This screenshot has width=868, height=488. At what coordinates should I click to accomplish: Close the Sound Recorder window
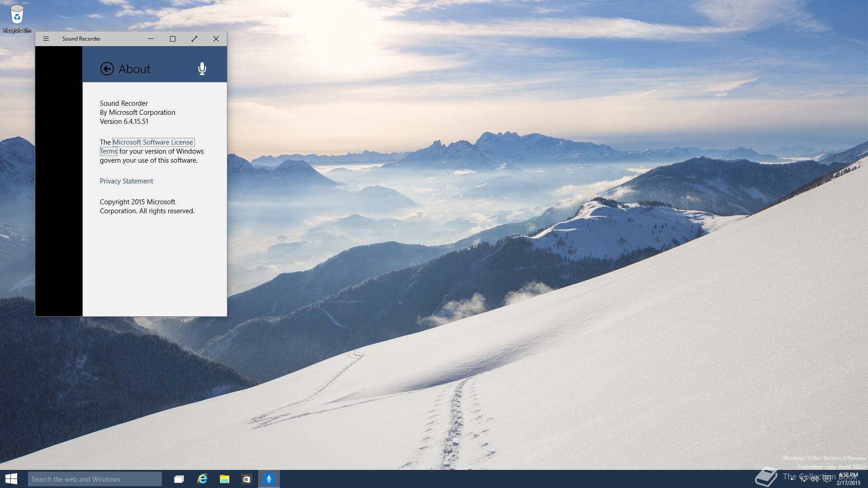click(x=216, y=39)
